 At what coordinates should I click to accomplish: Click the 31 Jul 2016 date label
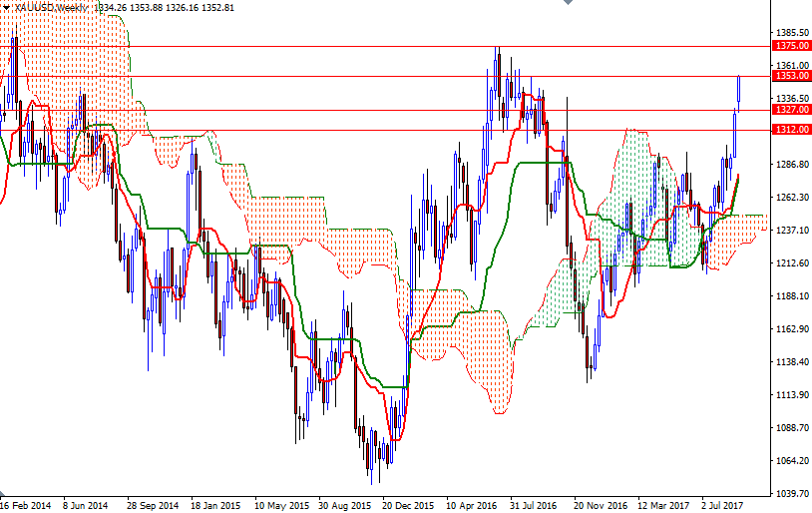tap(533, 505)
